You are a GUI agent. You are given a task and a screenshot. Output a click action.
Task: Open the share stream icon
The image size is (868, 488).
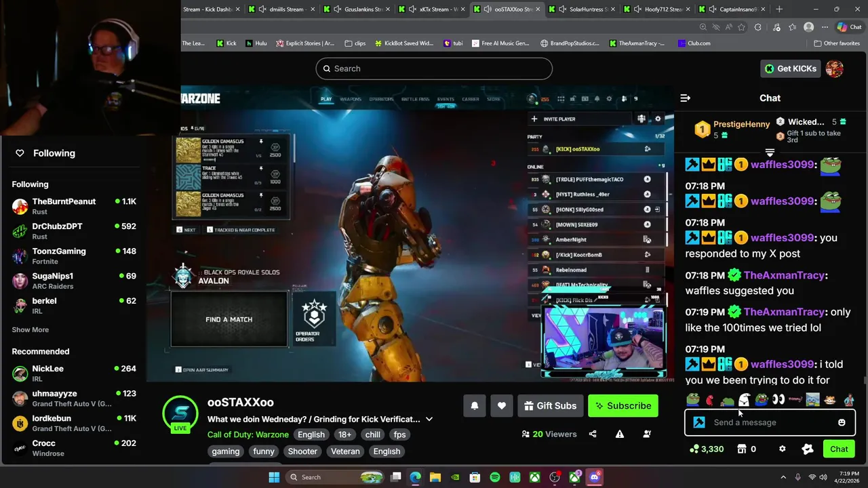(593, 434)
